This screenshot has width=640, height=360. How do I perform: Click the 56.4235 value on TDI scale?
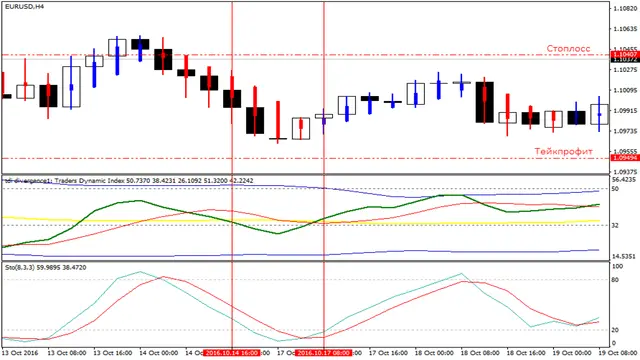pos(624,179)
